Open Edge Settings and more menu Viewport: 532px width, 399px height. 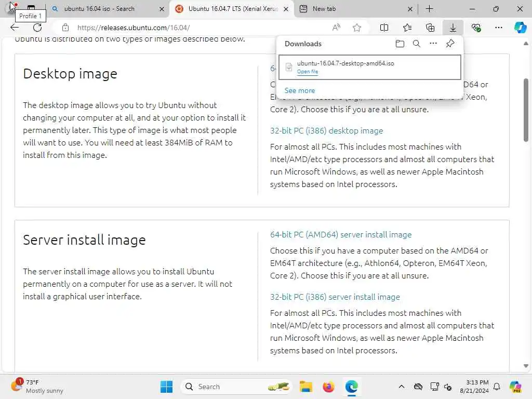[498, 28]
